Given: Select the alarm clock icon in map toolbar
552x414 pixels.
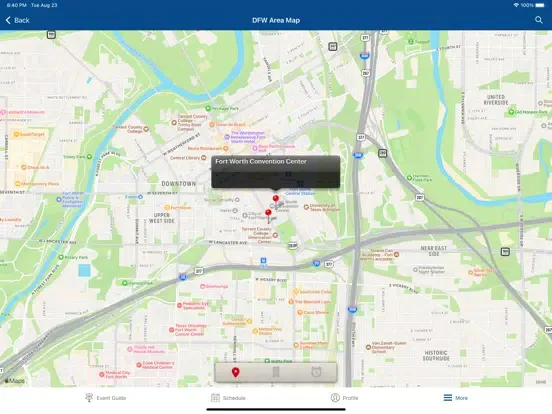Looking at the screenshot, I should coord(316,372).
